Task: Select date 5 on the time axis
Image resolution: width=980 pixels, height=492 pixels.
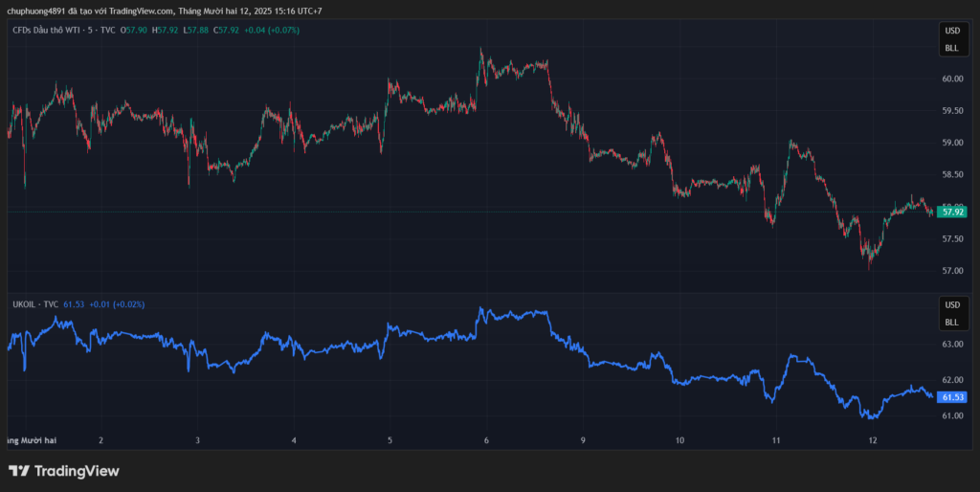Action: tap(390, 440)
